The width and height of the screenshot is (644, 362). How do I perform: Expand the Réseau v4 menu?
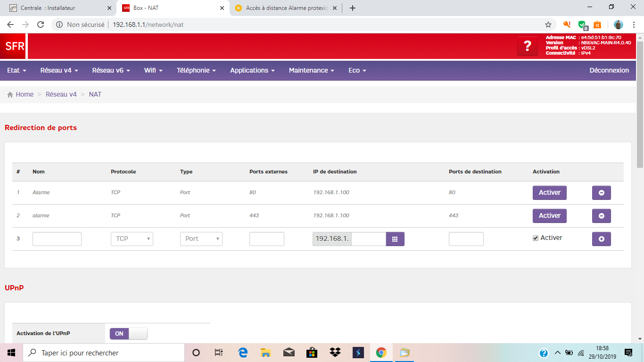59,70
